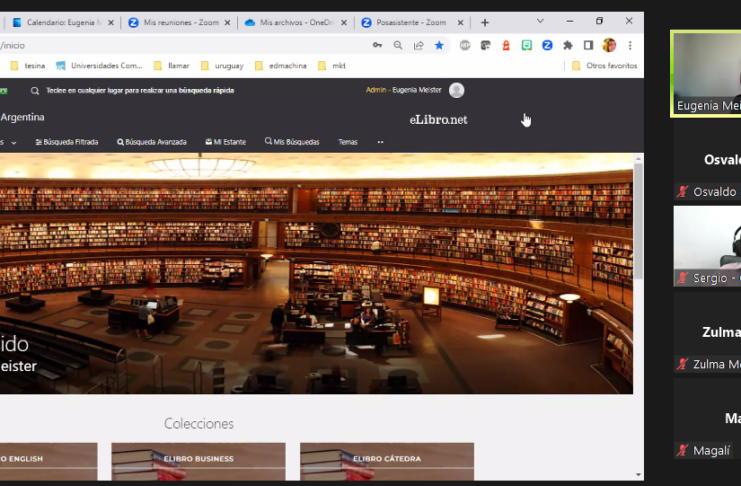This screenshot has width=741, height=486.
Task: Open the more options ellipsis in eLibro nav
Action: pos(380,142)
